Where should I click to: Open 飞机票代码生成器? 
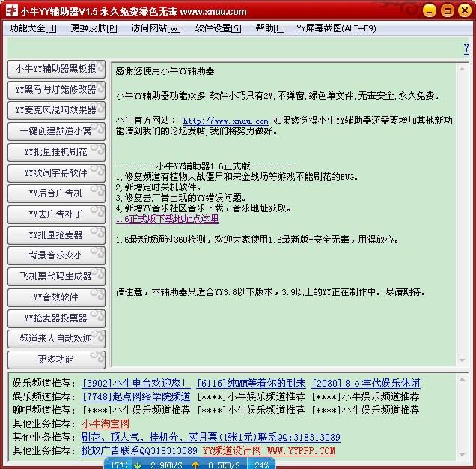click(56, 276)
